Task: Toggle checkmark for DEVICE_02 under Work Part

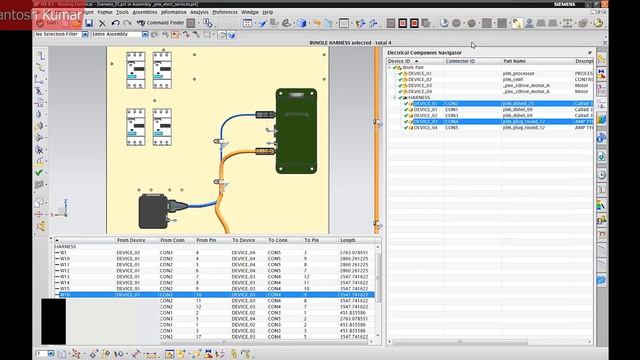Action: pyautogui.click(x=400, y=80)
